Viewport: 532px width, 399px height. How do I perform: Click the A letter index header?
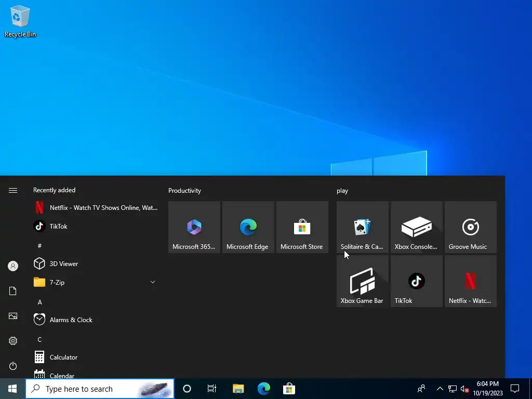39,302
